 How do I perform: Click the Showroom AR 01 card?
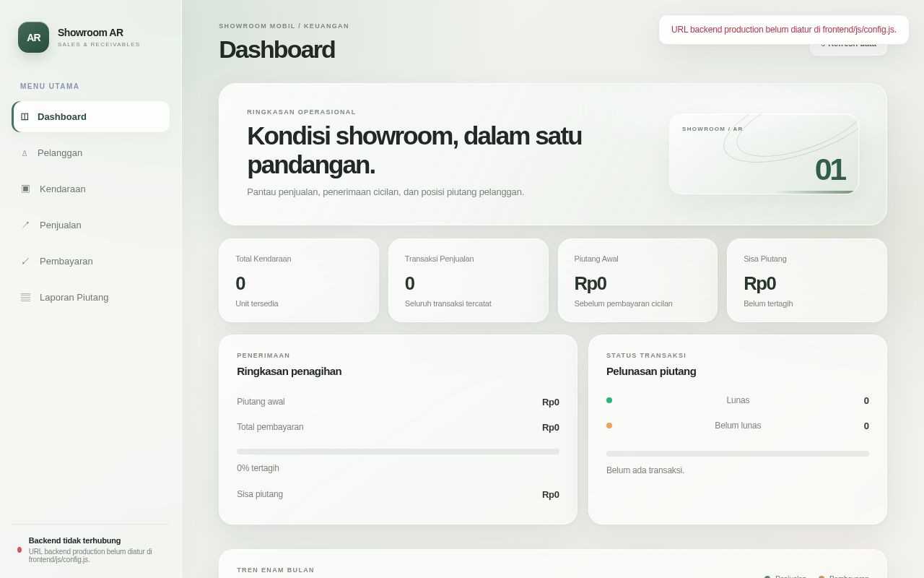tap(764, 154)
